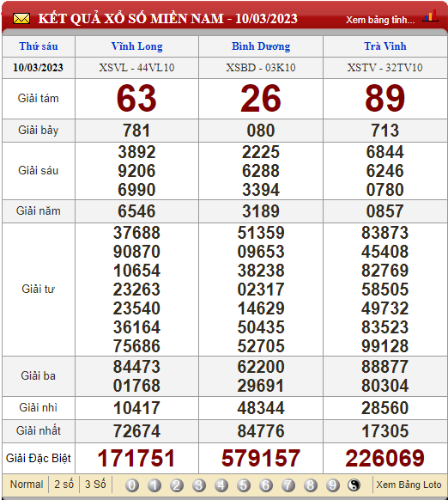Click the yin-yang ball icon
Screen dimensions: 448x500
[354, 485]
